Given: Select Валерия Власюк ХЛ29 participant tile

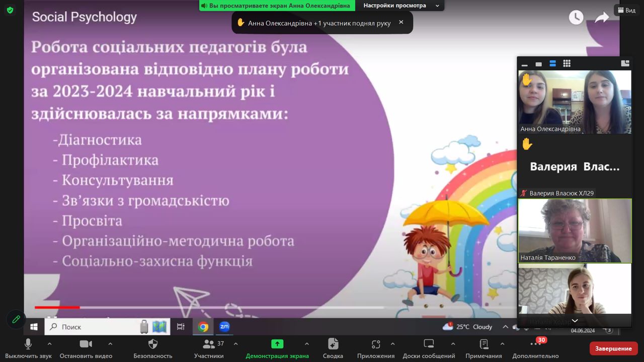Looking at the screenshot, I should click(575, 166).
